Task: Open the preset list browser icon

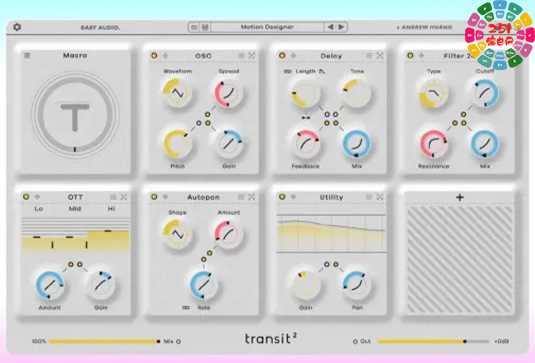Action: pyautogui.click(x=194, y=27)
